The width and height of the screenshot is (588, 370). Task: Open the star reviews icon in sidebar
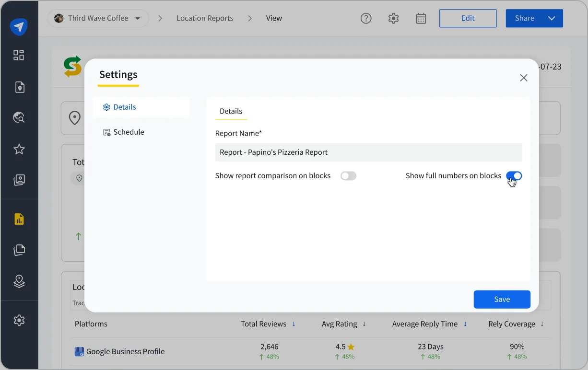pyautogui.click(x=19, y=149)
